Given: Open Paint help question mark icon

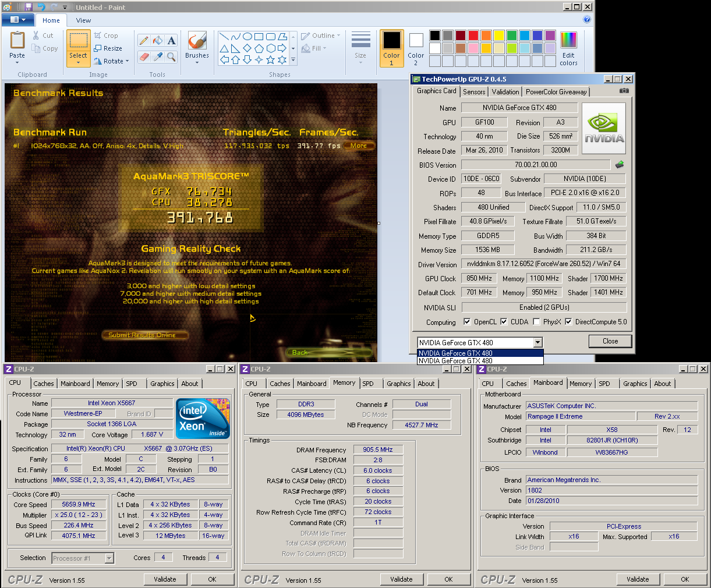Looking at the screenshot, I should [x=587, y=19].
